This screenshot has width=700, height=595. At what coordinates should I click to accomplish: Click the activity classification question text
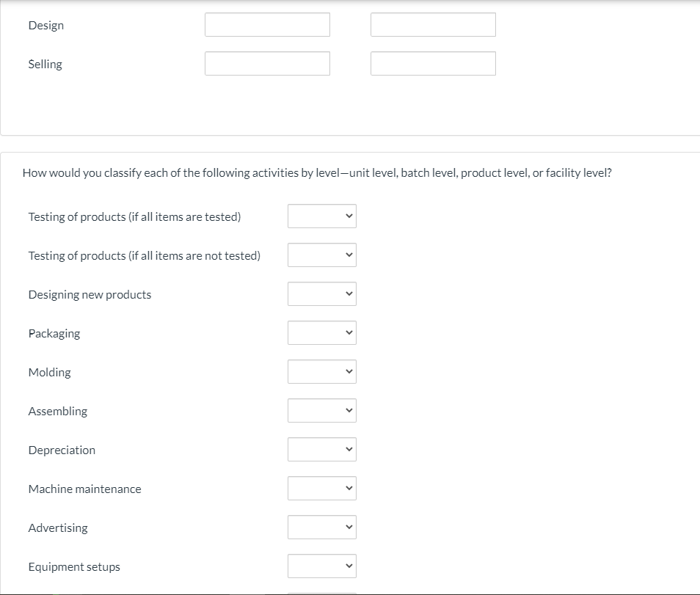tap(317, 172)
